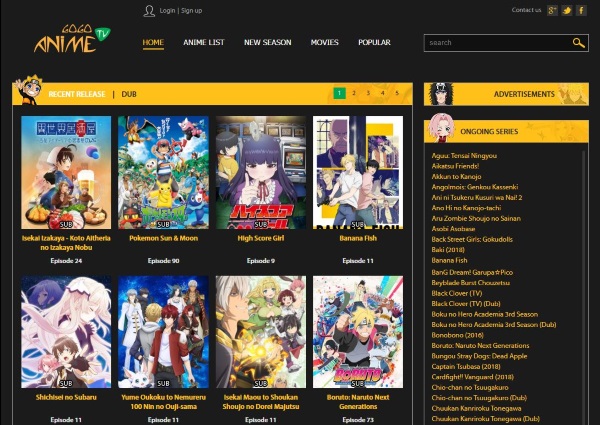Image resolution: width=600 pixels, height=425 pixels.
Task: Open the Twitter social icon
Action: [567, 10]
